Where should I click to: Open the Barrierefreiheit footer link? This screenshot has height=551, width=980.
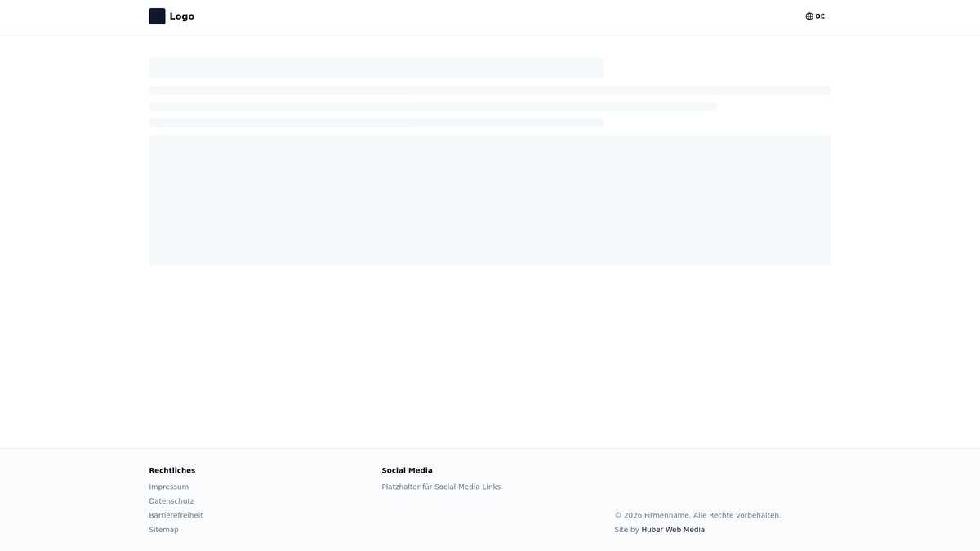(176, 515)
